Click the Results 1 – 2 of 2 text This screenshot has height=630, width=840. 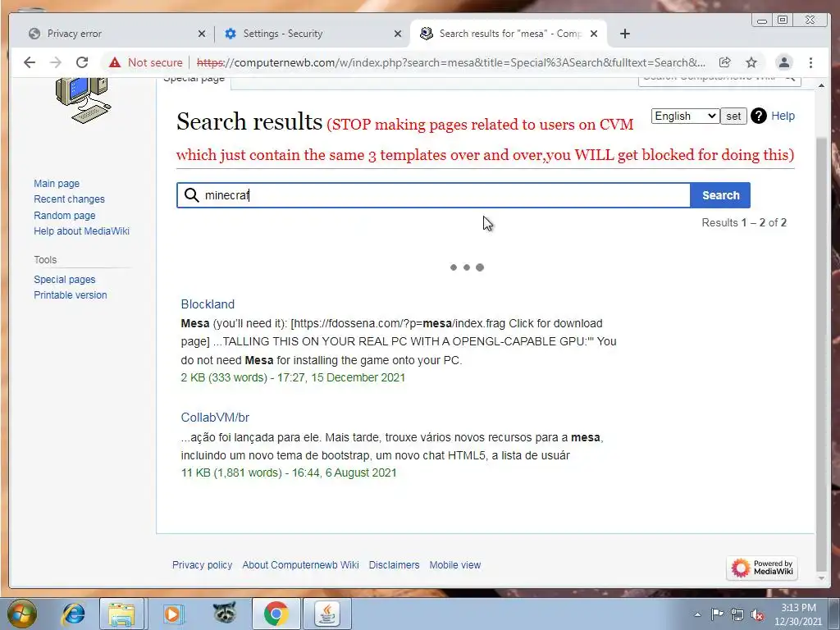tap(744, 223)
